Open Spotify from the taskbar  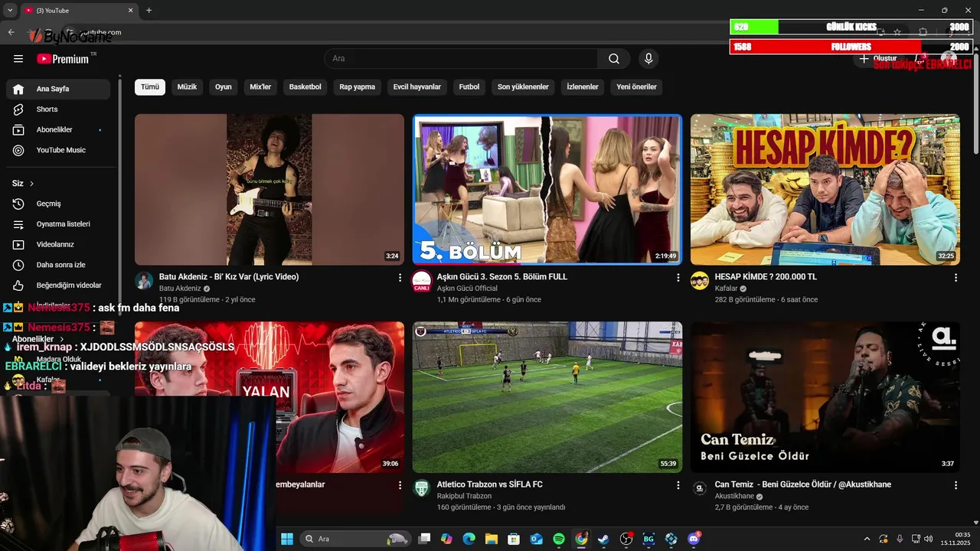click(559, 539)
